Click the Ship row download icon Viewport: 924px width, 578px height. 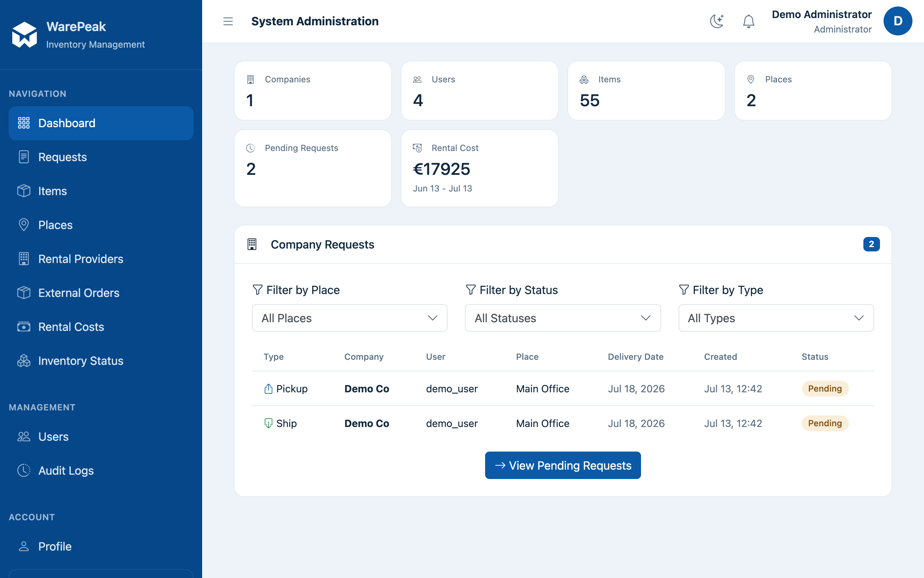[269, 423]
